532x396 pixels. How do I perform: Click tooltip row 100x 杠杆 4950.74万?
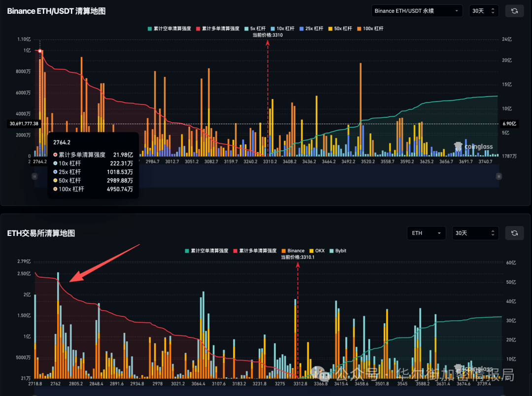click(x=93, y=189)
